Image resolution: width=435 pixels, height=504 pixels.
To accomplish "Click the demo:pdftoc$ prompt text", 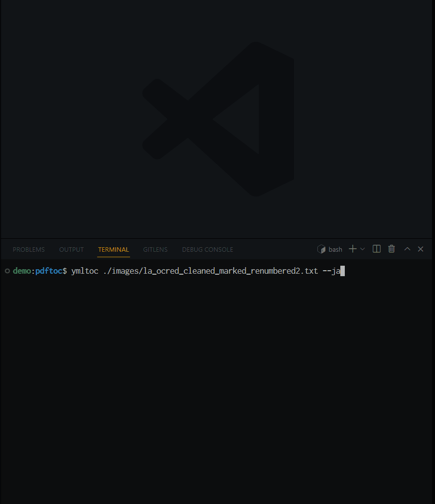I will point(40,271).
